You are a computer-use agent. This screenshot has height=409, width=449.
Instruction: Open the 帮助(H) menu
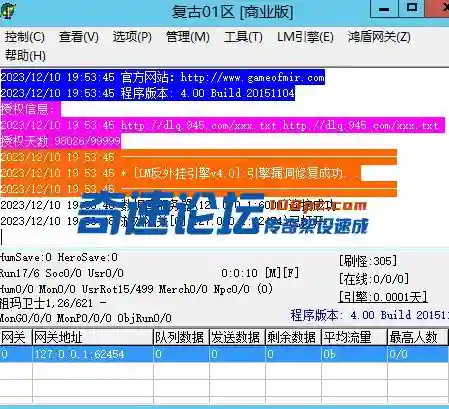[25, 55]
